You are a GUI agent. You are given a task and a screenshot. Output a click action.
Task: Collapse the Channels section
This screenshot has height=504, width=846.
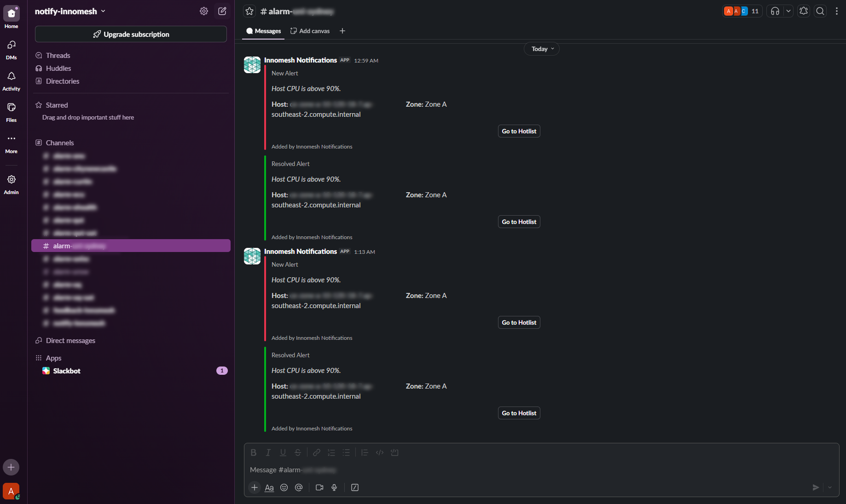59,143
